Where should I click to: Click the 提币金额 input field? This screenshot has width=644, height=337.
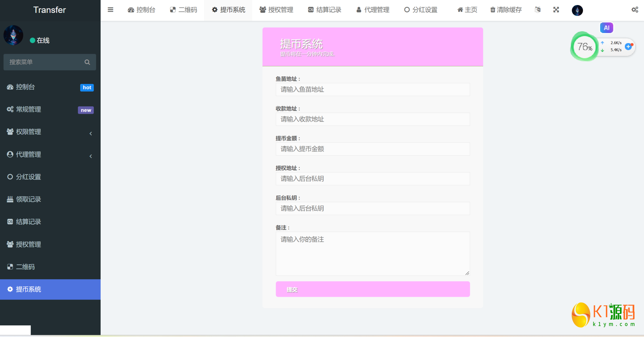click(373, 149)
